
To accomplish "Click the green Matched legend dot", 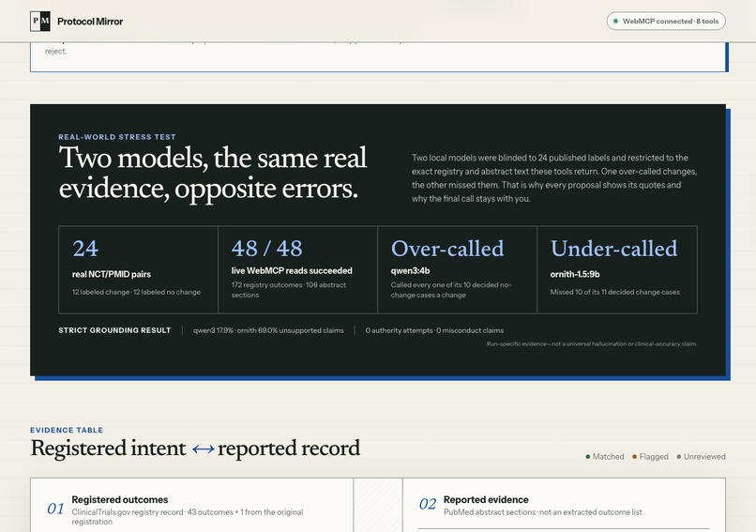I will click(x=588, y=457).
